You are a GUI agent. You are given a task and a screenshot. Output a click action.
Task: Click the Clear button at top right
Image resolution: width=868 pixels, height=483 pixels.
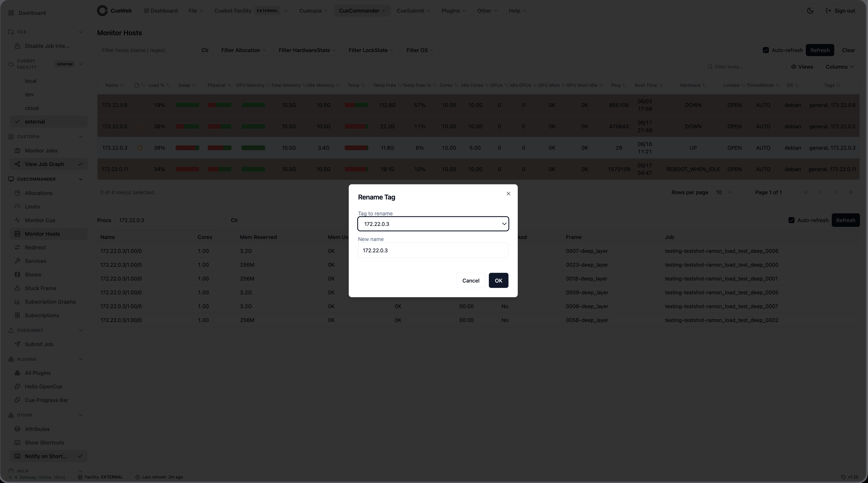click(x=848, y=50)
